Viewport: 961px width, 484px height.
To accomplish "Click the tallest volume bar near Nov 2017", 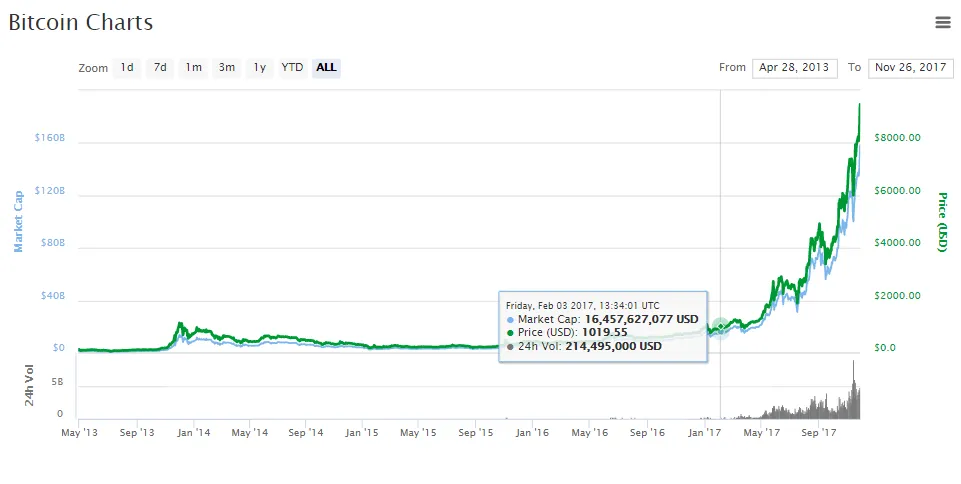I will [853, 390].
